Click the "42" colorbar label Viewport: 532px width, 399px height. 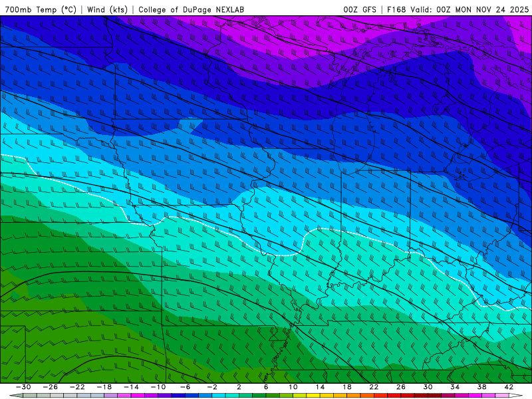click(x=509, y=387)
